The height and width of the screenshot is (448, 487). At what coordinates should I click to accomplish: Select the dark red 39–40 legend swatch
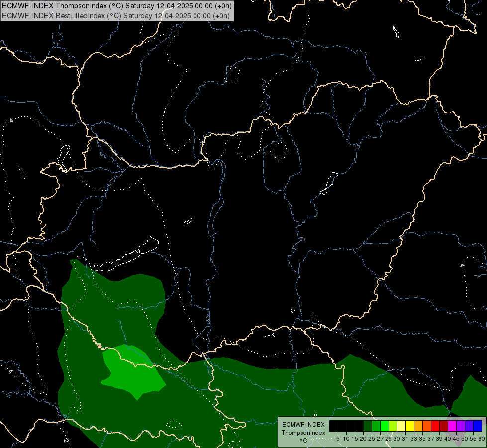tap(444, 426)
